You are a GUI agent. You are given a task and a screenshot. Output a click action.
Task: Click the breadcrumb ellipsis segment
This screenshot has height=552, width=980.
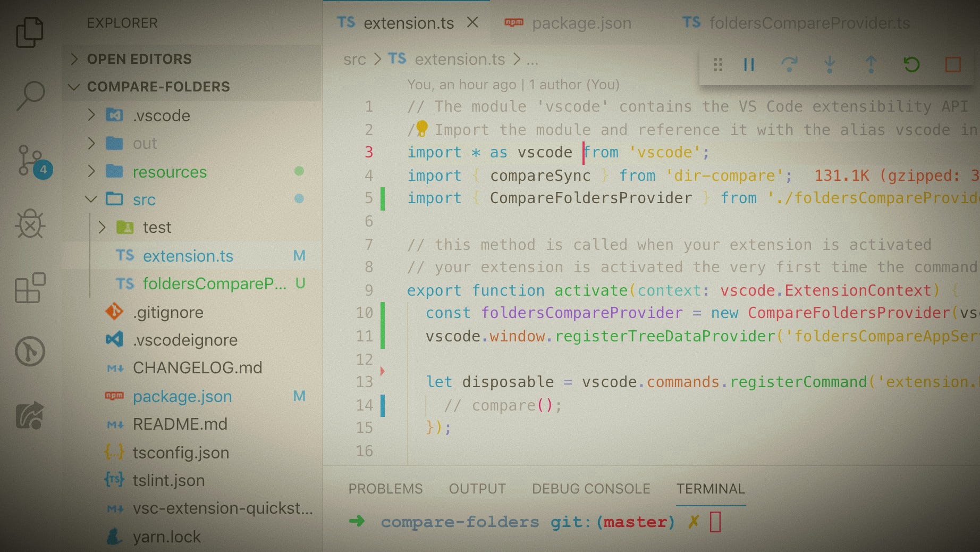[533, 61]
